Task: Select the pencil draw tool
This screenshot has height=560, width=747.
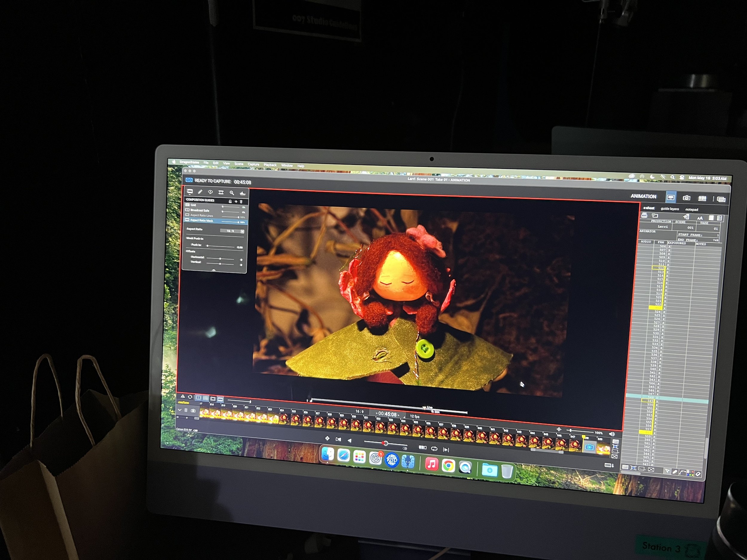Action: click(x=200, y=192)
